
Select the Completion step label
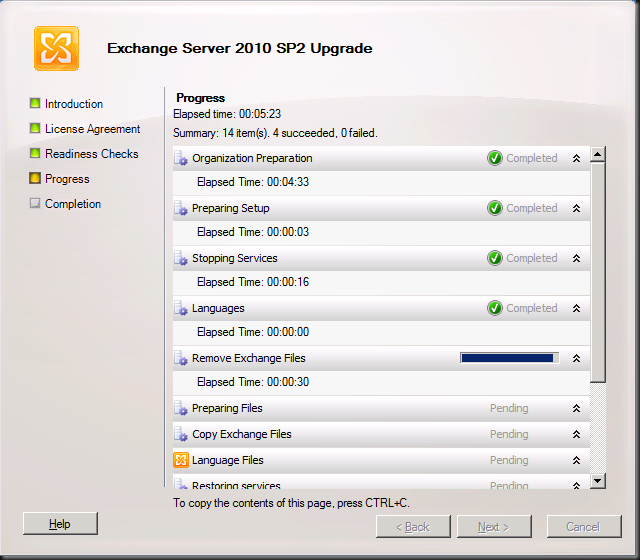tap(73, 204)
